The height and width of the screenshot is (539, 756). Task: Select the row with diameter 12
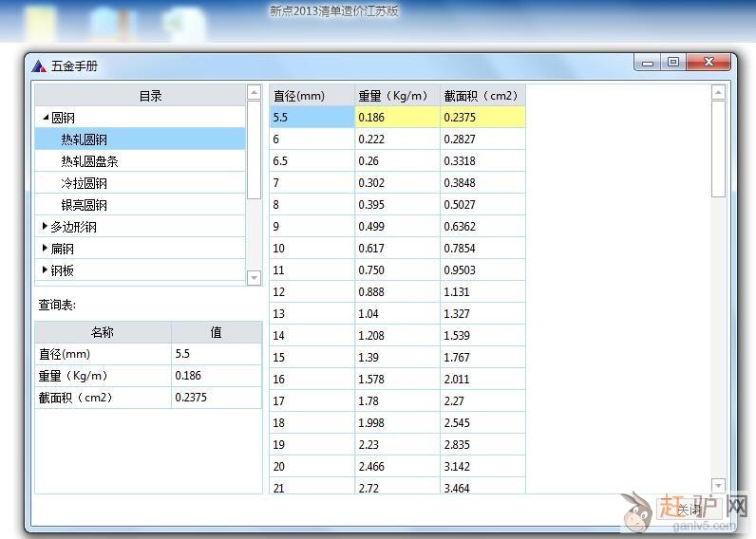click(311, 292)
